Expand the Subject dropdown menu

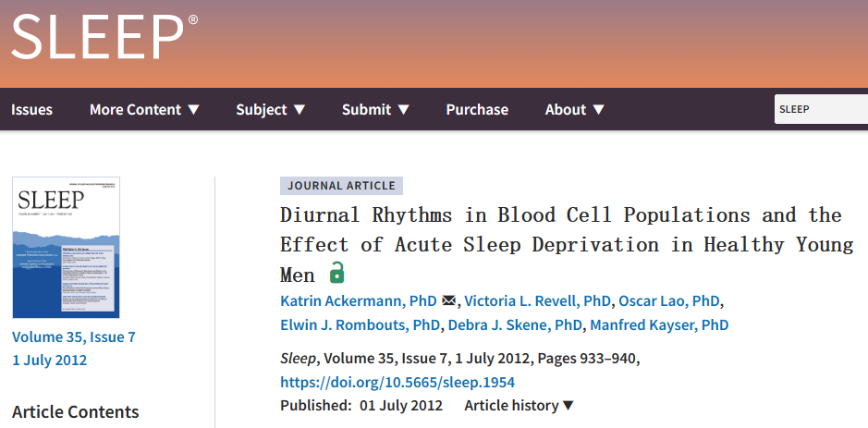[x=271, y=110]
